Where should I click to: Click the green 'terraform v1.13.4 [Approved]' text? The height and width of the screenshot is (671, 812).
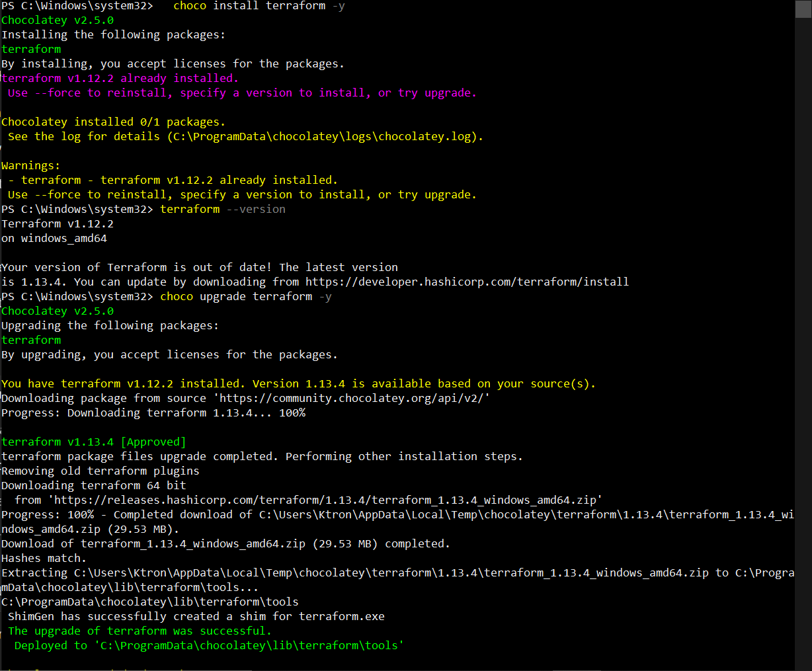tap(94, 442)
